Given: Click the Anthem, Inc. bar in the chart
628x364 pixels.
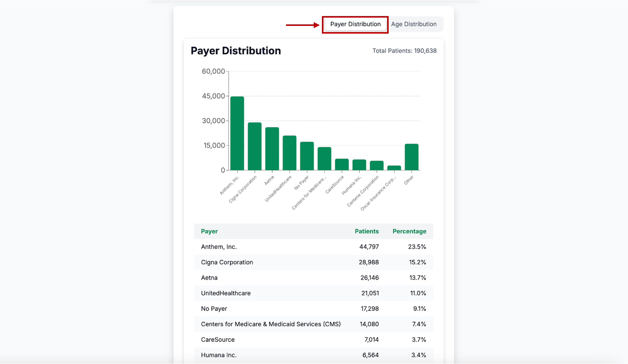Looking at the screenshot, I should point(237,133).
